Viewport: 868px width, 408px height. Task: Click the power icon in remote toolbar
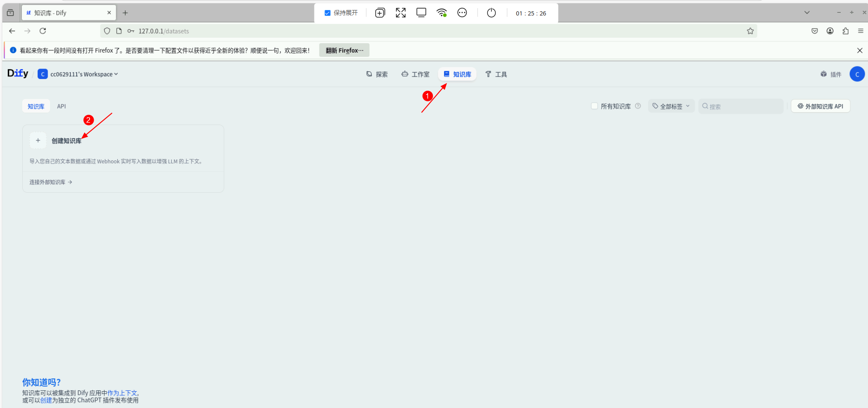pos(491,13)
